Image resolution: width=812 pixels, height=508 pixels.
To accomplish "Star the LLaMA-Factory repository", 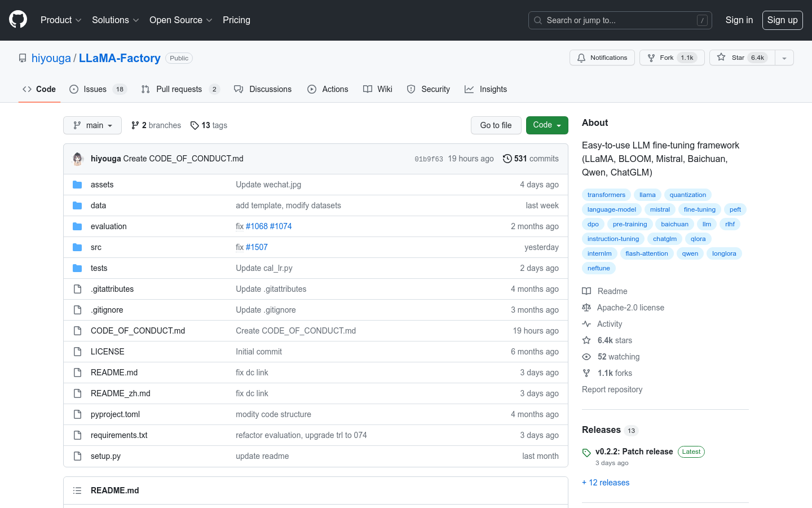I will [x=742, y=58].
